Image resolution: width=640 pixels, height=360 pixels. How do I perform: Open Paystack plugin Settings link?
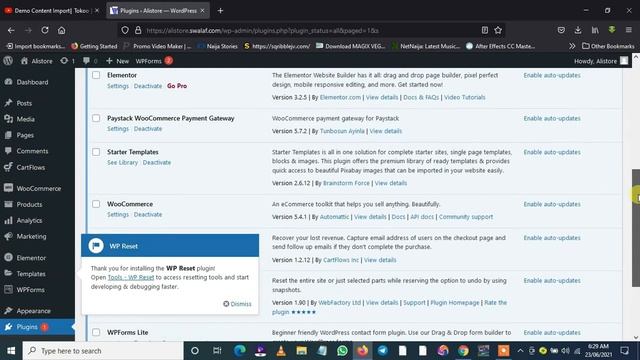[x=118, y=129]
